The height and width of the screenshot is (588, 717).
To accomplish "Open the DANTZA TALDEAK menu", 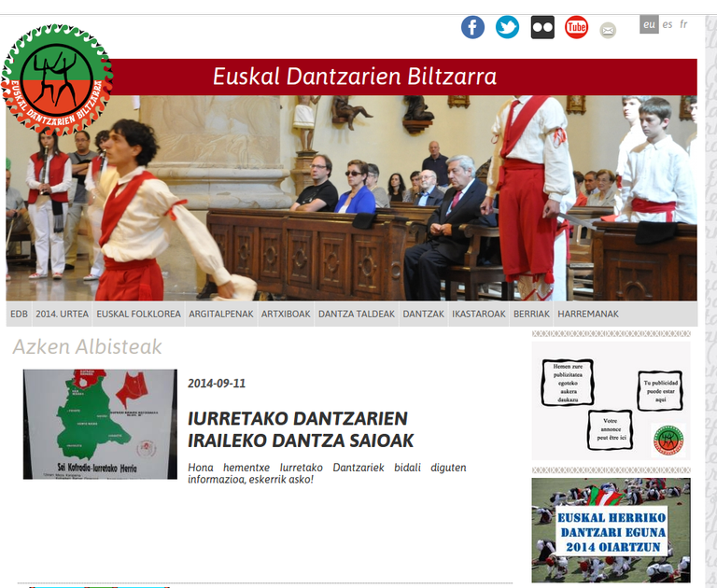I will 357,314.
